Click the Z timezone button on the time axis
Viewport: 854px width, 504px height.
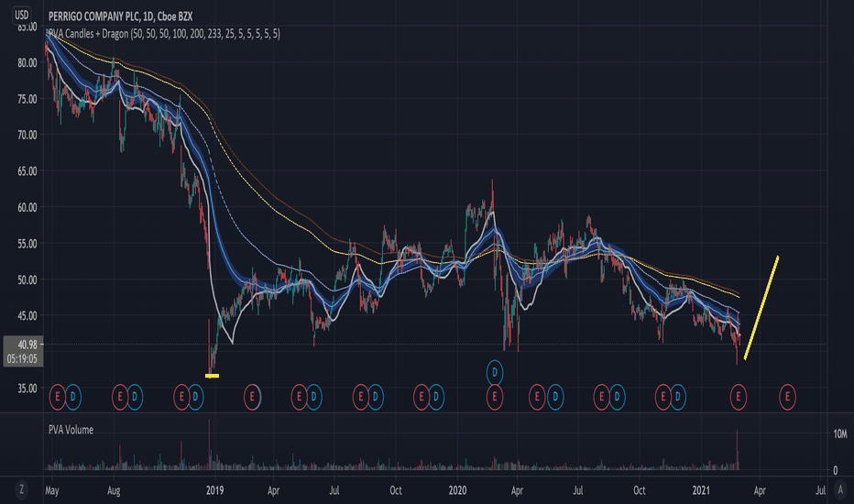(x=21, y=488)
